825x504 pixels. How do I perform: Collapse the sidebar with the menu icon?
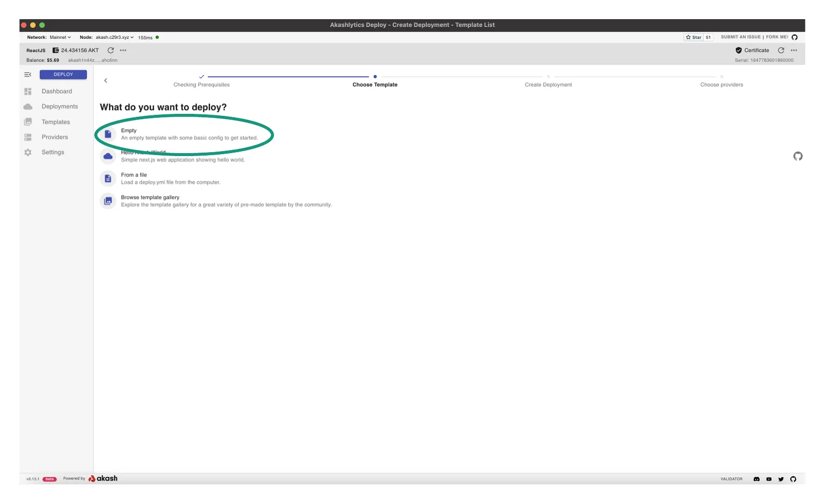coord(28,75)
